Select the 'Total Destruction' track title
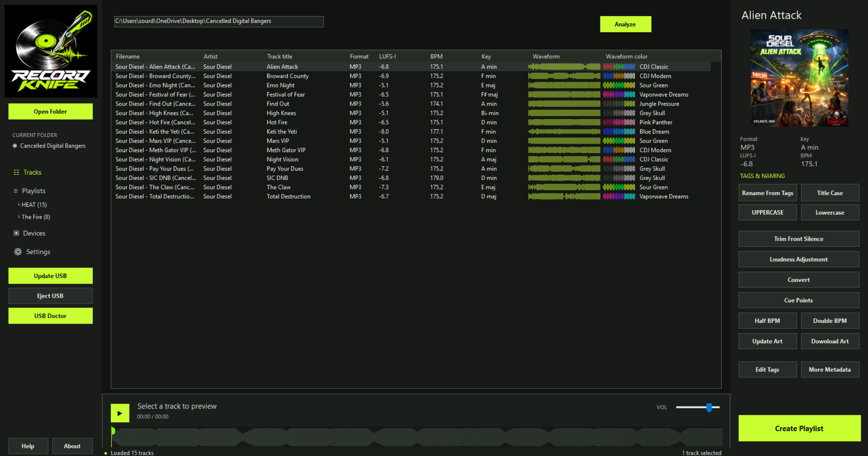This screenshot has height=456, width=868. click(288, 196)
